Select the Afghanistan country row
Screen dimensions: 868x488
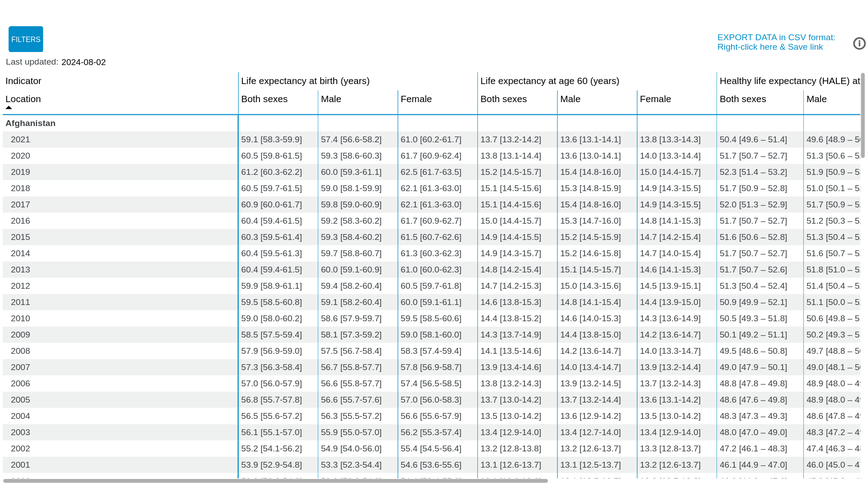click(30, 123)
